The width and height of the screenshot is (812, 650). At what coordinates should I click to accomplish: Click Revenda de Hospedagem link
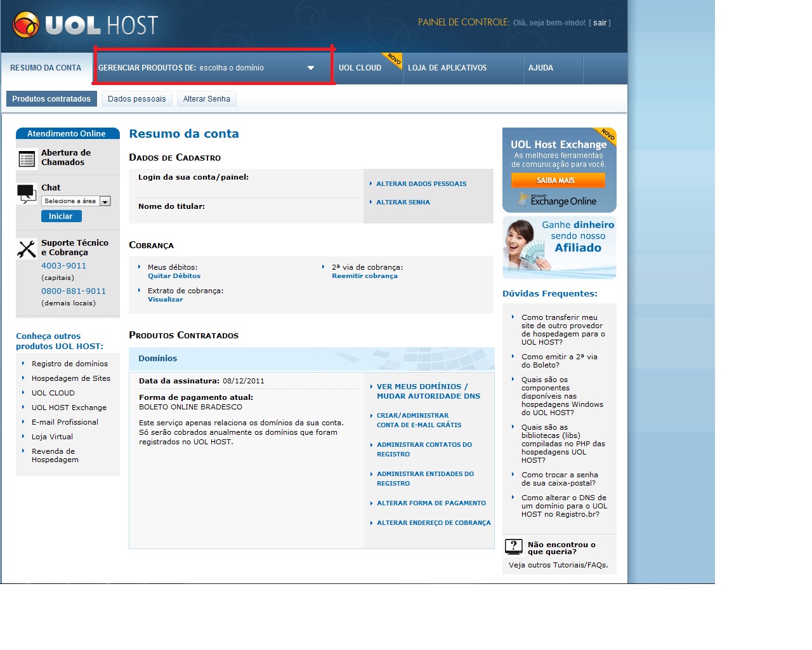[55, 456]
